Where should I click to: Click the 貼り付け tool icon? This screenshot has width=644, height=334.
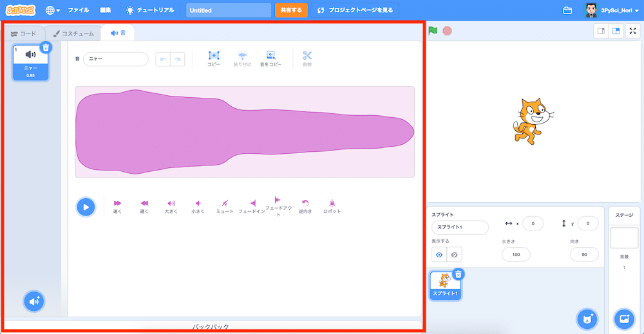[242, 59]
